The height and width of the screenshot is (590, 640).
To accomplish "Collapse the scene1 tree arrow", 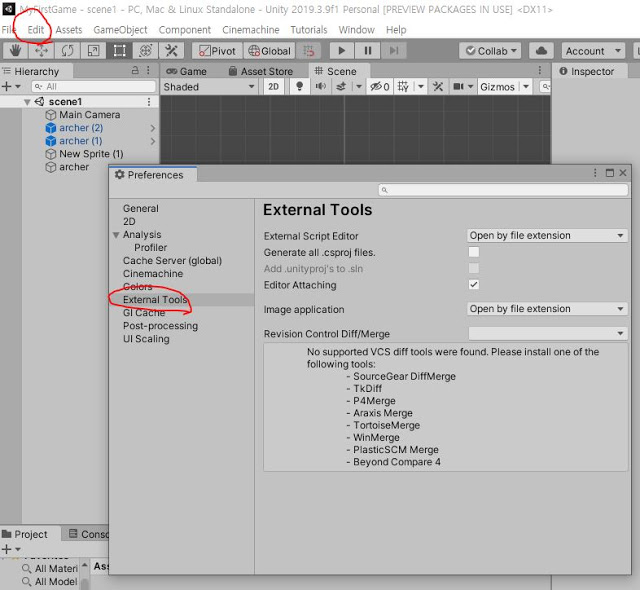I will pos(27,102).
